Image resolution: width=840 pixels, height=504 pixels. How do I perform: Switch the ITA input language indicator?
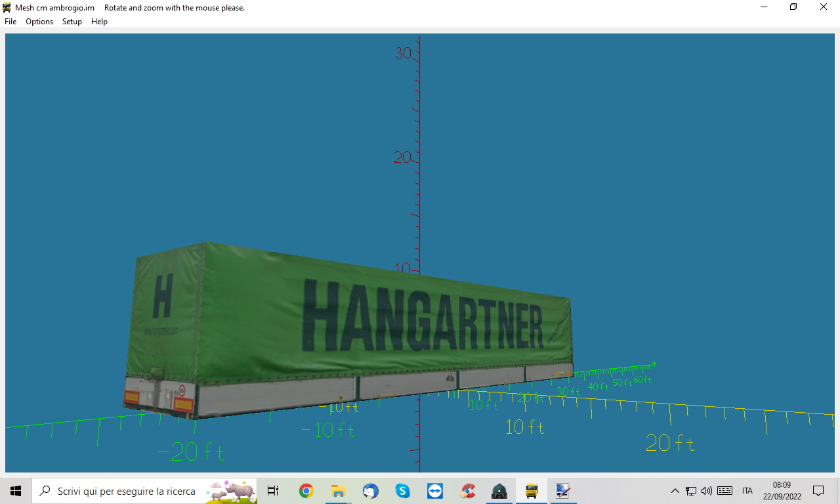[x=747, y=491]
